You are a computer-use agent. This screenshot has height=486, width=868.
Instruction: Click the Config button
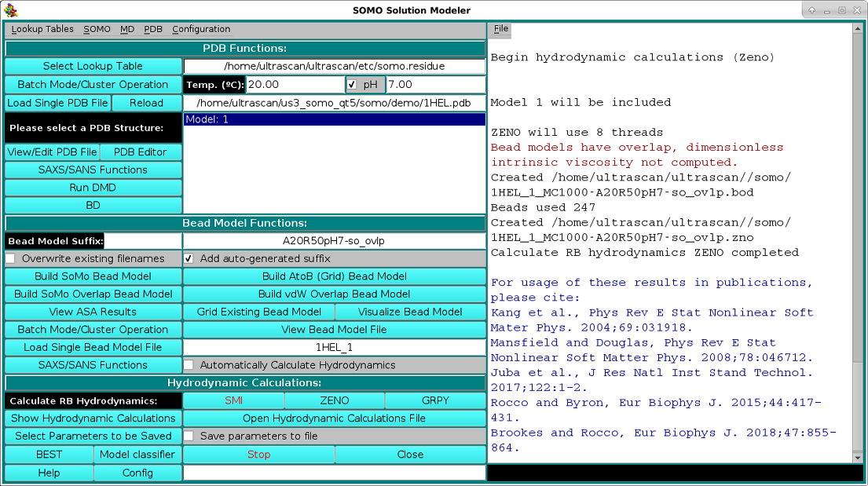(137, 473)
